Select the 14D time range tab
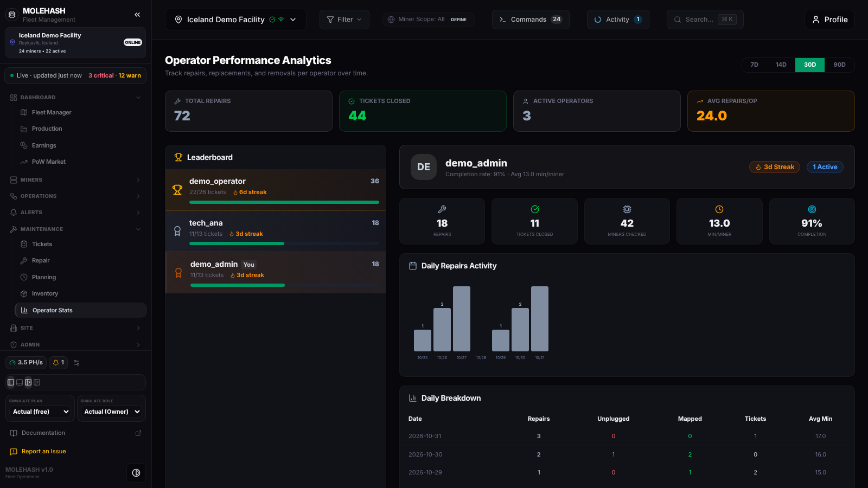868x488 pixels. (x=781, y=65)
